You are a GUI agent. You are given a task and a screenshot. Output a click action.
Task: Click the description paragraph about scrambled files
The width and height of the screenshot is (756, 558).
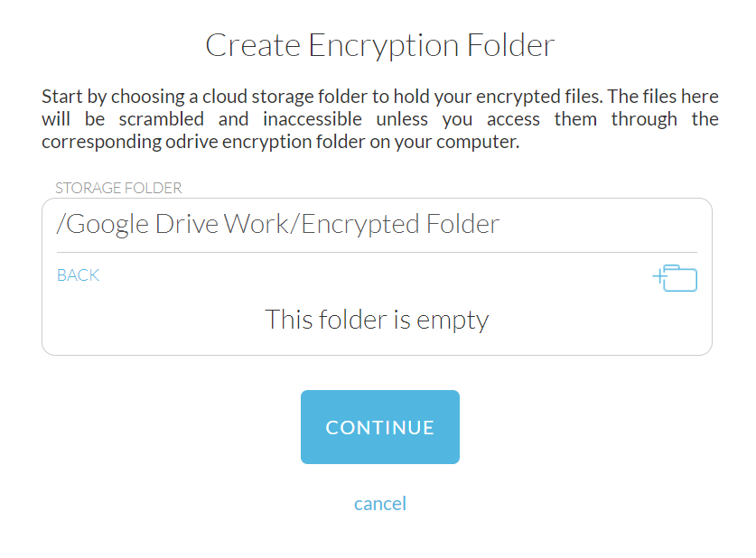pyautogui.click(x=379, y=119)
